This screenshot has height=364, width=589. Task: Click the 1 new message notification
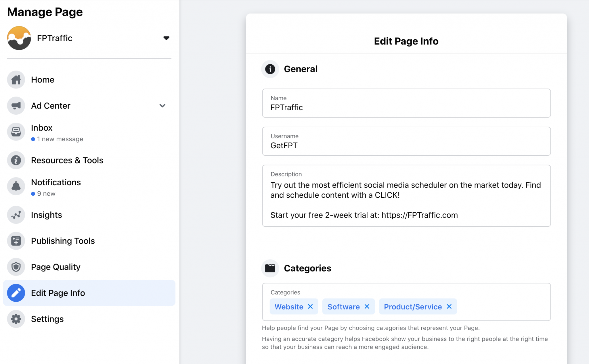click(x=60, y=139)
